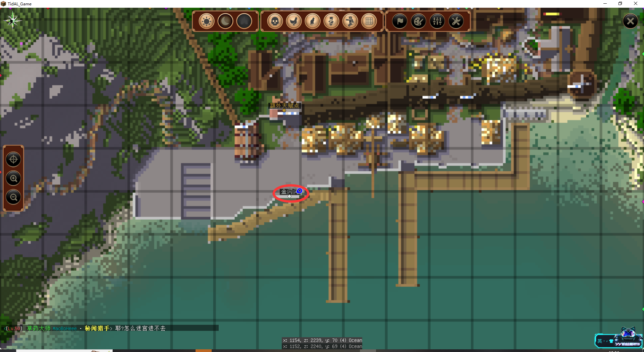Screen dimensions: 644x352
Task: Click the MaoBoHeee player name in chat
Action: 64,328
